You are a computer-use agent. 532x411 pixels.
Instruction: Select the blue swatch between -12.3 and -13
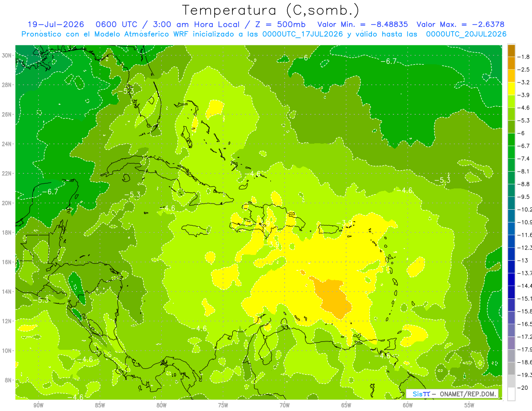pos(511,254)
